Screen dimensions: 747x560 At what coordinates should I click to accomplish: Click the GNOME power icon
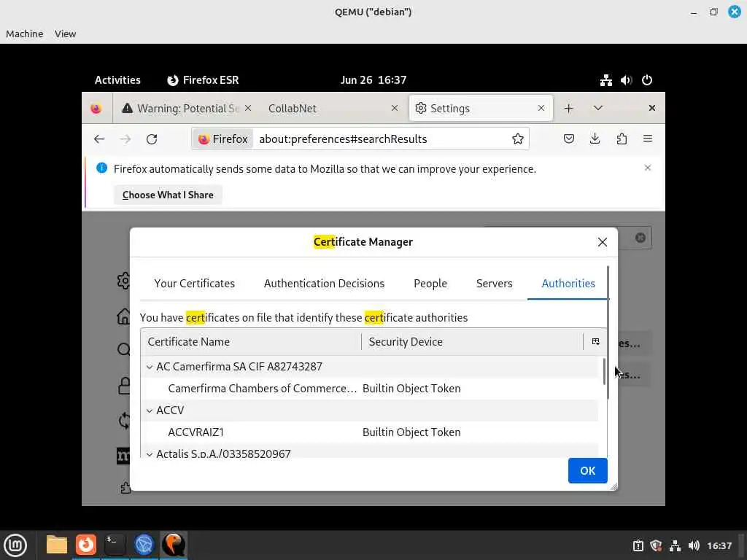click(x=646, y=80)
